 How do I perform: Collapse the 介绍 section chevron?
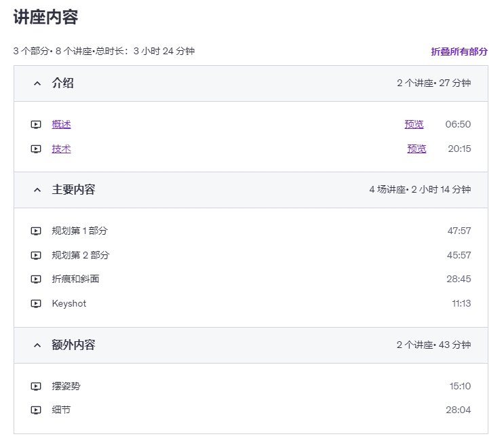point(37,83)
